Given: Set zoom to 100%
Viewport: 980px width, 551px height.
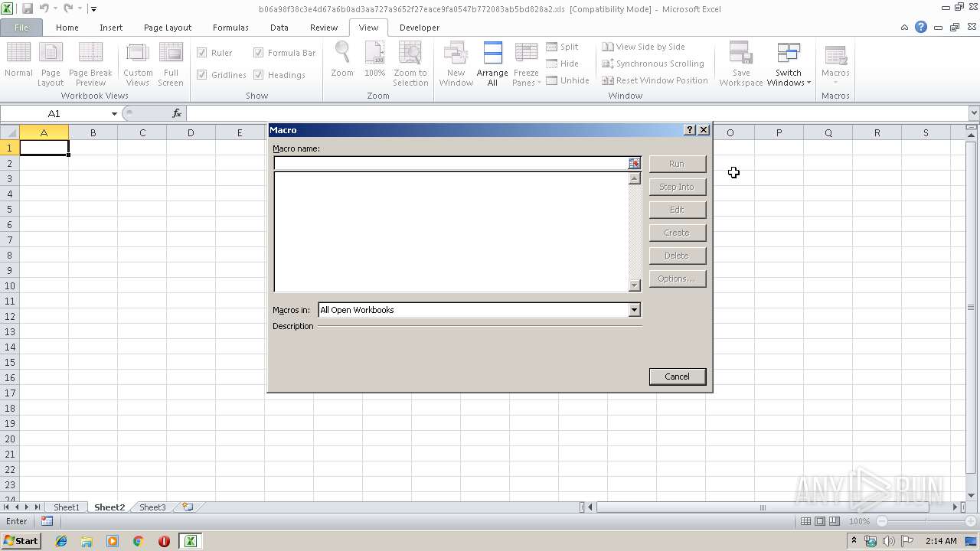Looking at the screenshot, I should click(x=374, y=60).
